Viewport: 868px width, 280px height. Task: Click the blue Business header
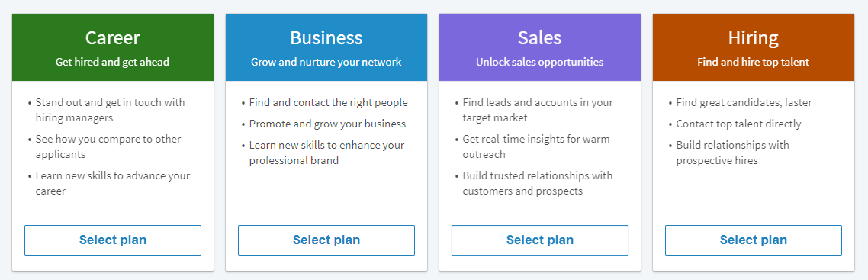click(326, 47)
